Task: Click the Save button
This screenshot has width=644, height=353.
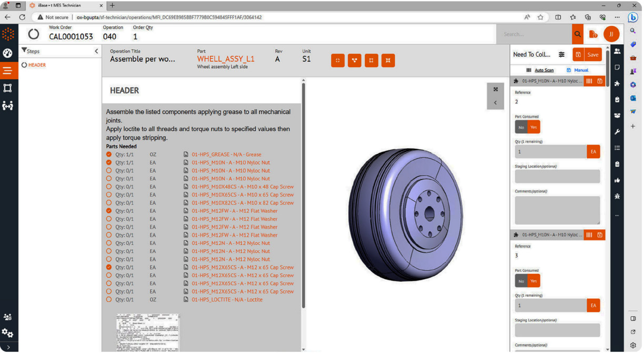Action: tap(593, 55)
